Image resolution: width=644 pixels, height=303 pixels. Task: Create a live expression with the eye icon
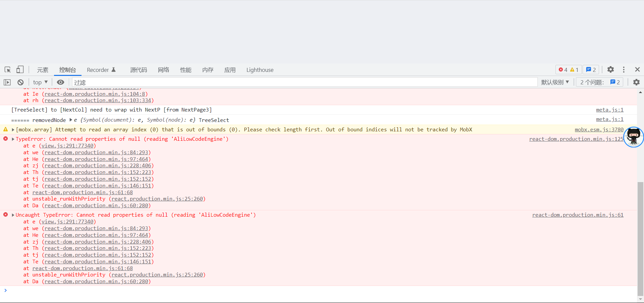[60, 82]
